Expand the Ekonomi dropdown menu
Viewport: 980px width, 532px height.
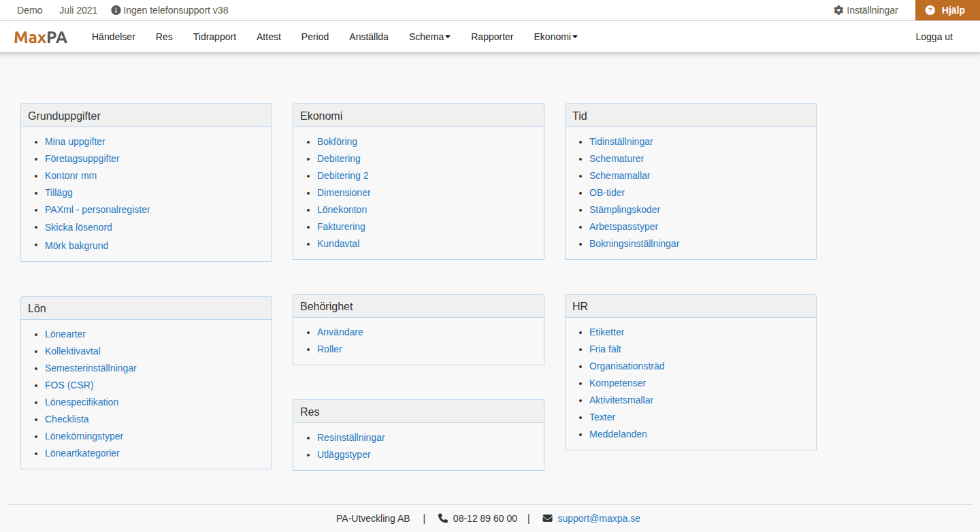tap(555, 37)
